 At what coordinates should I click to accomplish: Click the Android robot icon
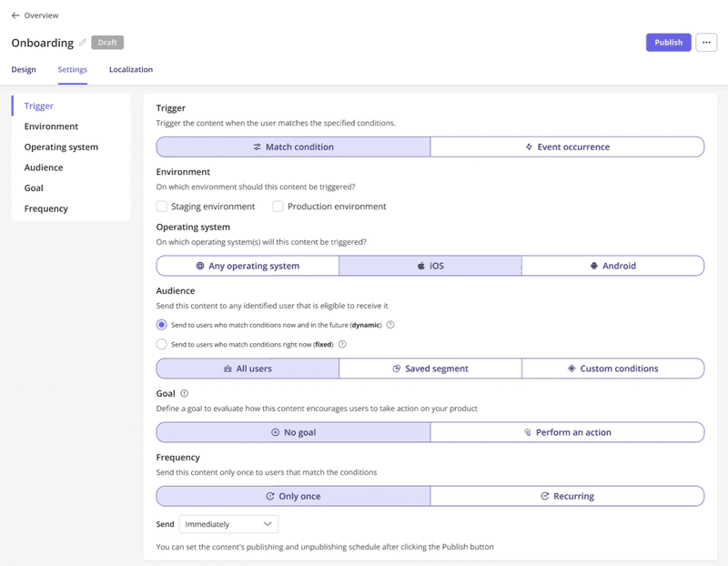tap(596, 265)
